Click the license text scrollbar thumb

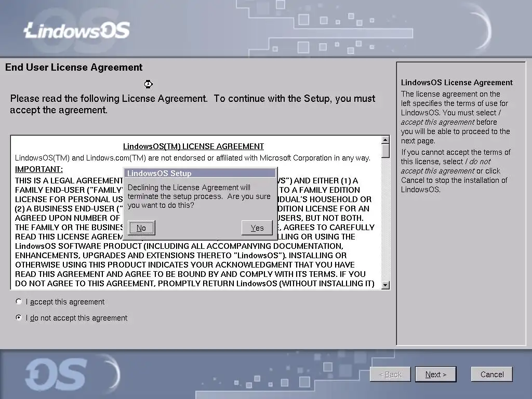(x=385, y=151)
